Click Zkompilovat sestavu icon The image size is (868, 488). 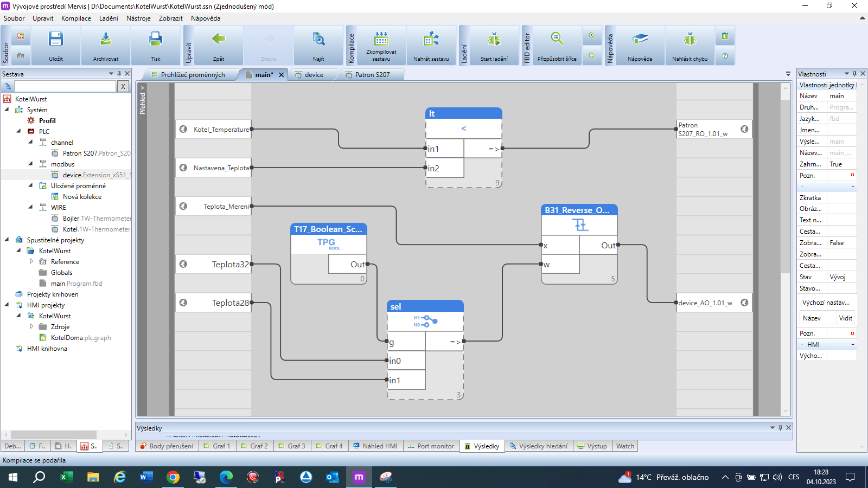pos(381,40)
